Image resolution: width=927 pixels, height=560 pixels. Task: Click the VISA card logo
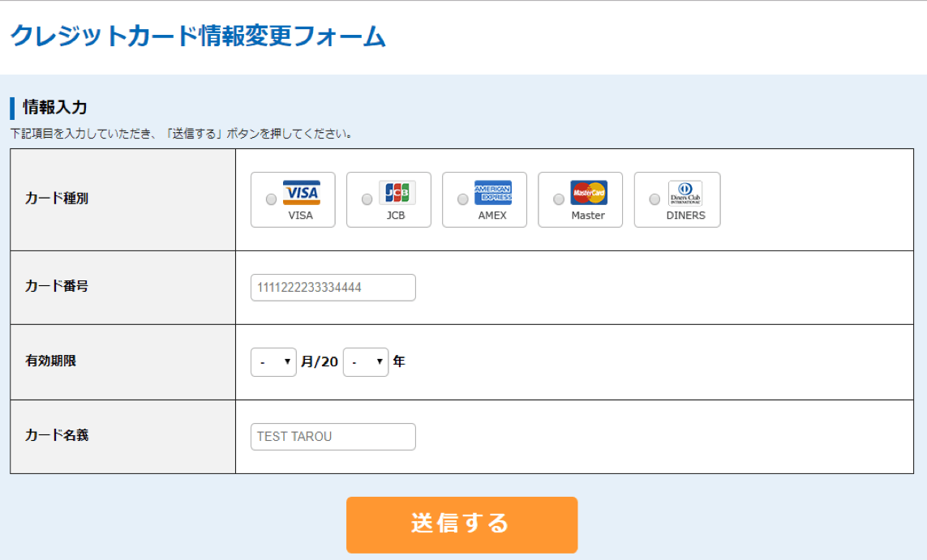coord(301,193)
